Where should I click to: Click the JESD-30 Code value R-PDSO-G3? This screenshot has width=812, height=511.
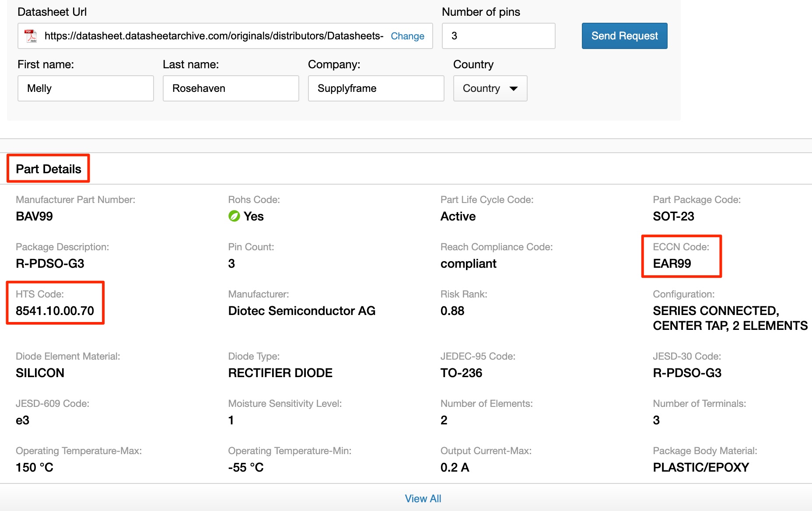pyautogui.click(x=687, y=373)
